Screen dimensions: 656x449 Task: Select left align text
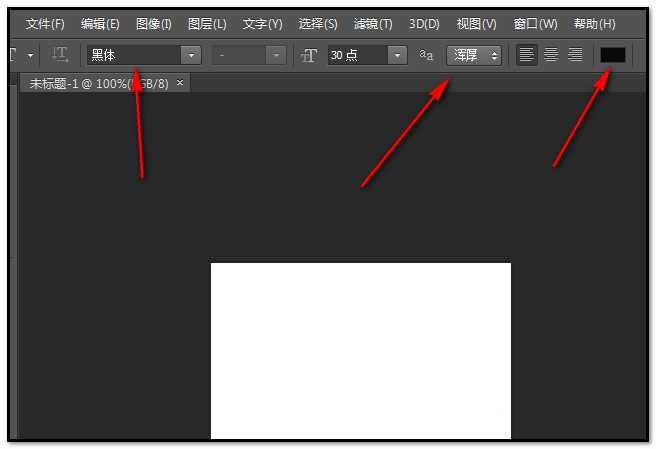coord(526,55)
